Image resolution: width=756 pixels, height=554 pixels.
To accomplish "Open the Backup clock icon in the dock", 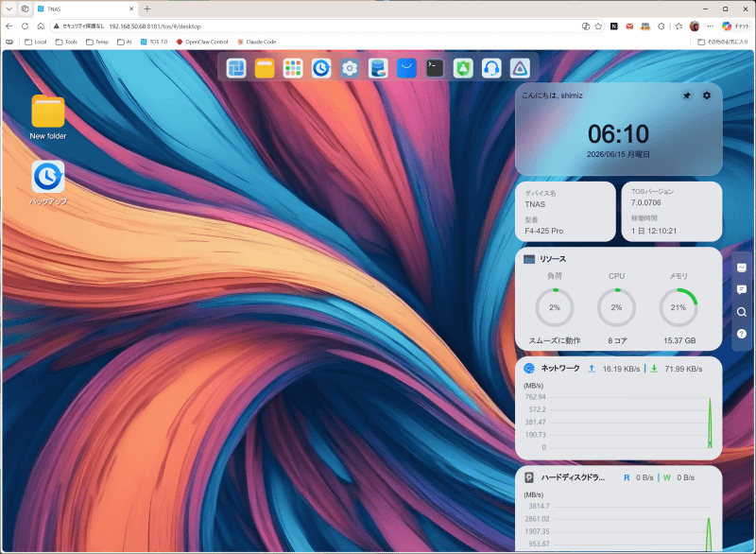I will coord(321,68).
